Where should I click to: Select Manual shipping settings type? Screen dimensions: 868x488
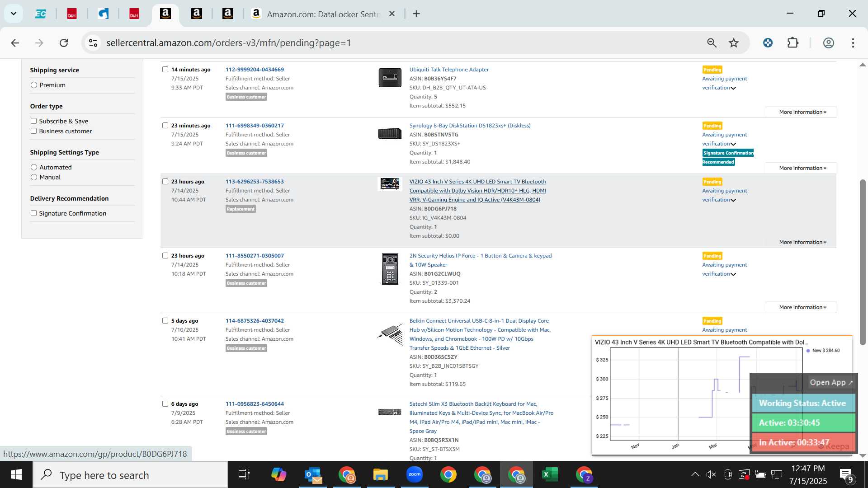coord(34,177)
